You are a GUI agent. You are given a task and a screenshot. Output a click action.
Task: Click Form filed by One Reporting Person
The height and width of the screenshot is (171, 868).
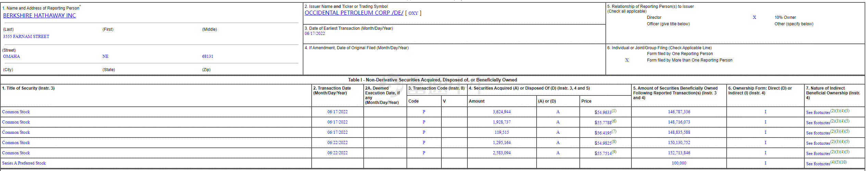[x=680, y=54]
